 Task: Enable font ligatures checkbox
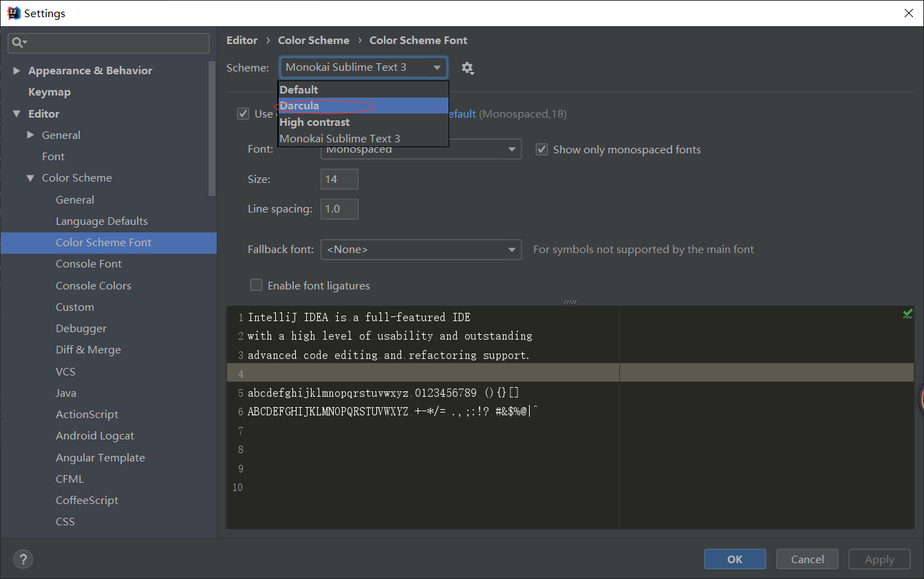(256, 285)
